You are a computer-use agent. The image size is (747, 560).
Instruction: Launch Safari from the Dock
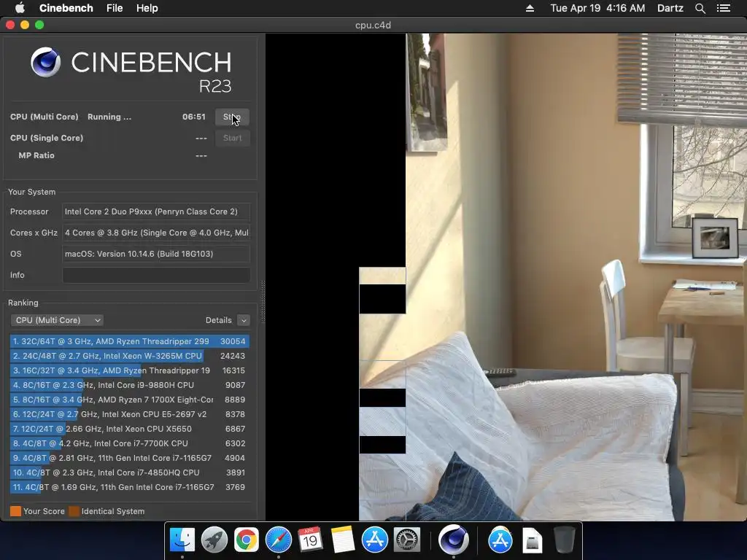click(x=278, y=540)
